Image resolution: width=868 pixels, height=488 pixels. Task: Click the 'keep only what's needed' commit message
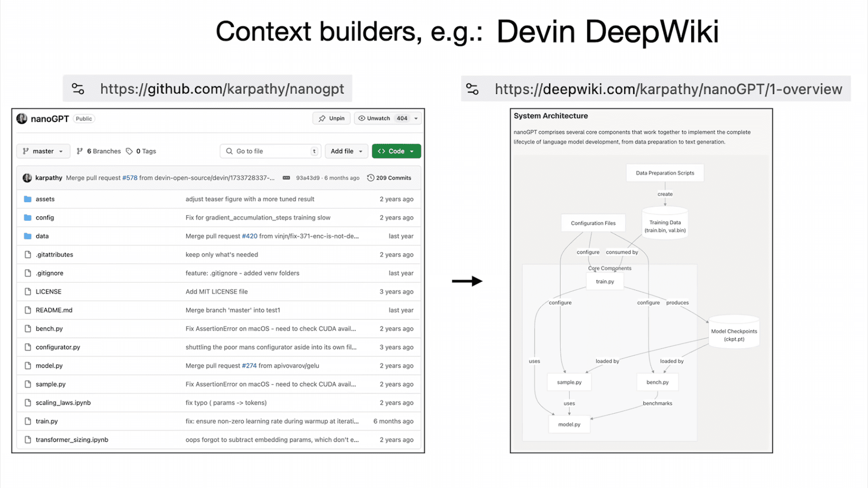pyautogui.click(x=222, y=254)
